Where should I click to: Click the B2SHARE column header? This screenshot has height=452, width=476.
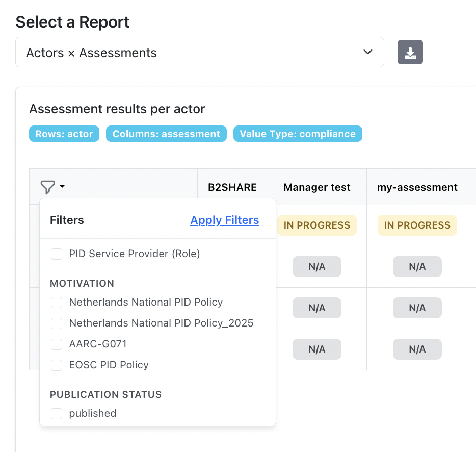[x=232, y=187]
